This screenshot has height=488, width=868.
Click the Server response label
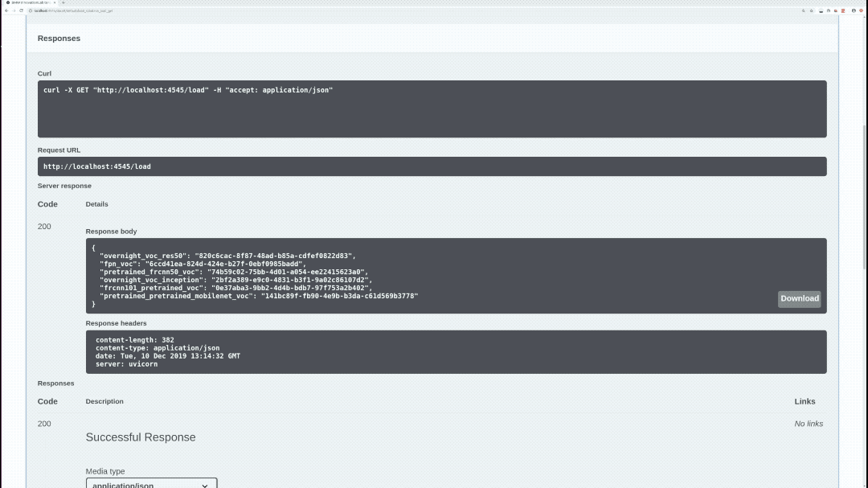coord(64,187)
